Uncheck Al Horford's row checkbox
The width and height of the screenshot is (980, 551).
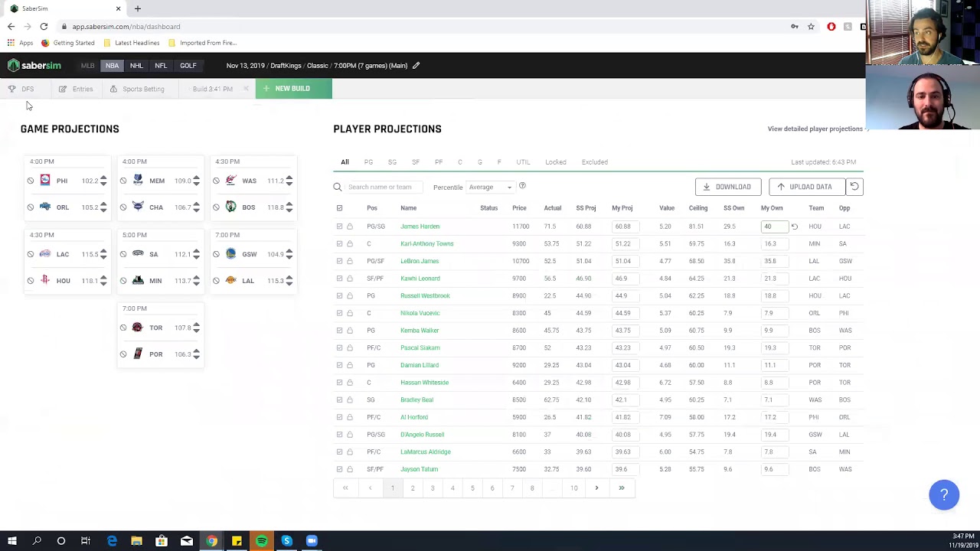(340, 417)
